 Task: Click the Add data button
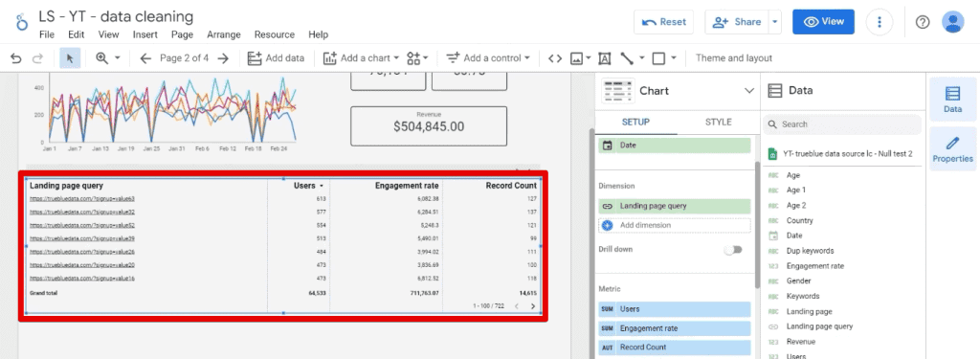(x=276, y=58)
